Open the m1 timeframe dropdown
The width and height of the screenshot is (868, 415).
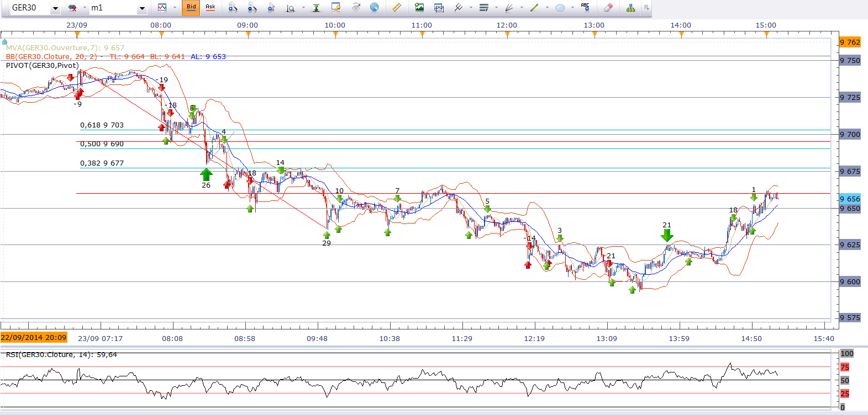coord(142,8)
